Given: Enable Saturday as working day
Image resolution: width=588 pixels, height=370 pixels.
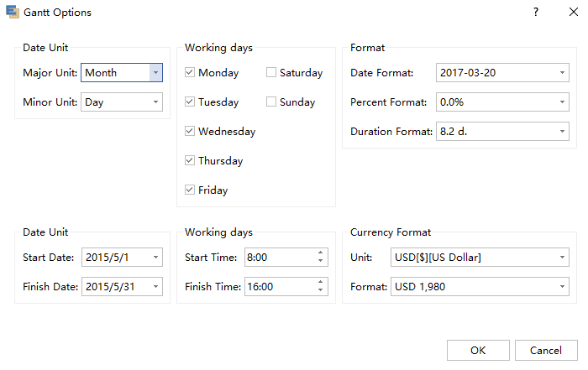Looking at the screenshot, I should (x=271, y=73).
